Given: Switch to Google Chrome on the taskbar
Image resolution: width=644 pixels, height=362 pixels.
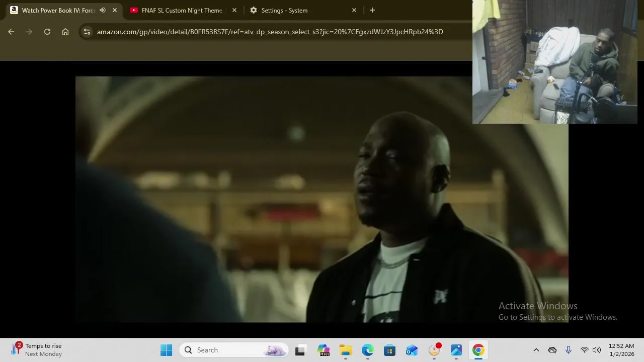Looking at the screenshot, I should tap(478, 350).
